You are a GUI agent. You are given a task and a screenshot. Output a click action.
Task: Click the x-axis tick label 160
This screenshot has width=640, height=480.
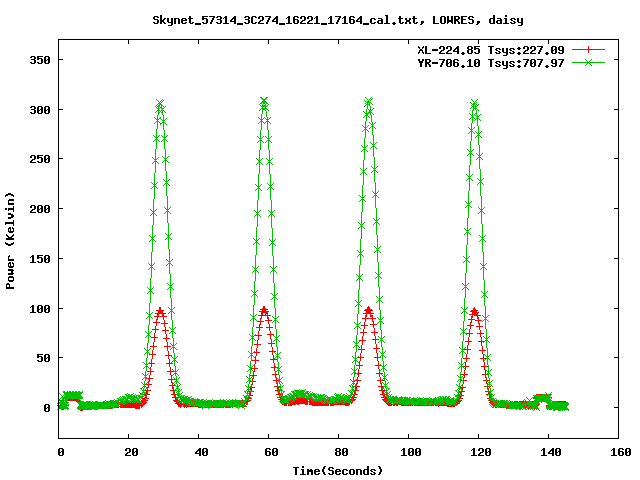pos(621,452)
